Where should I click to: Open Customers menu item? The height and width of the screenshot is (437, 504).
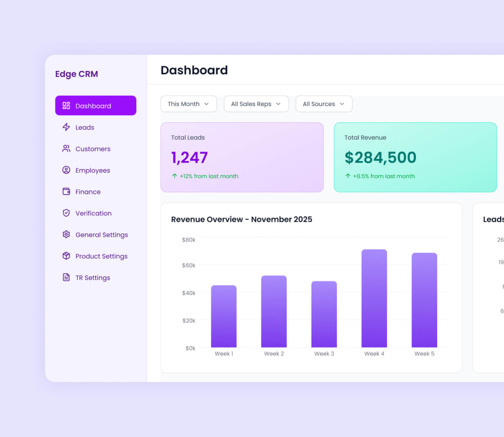click(x=93, y=149)
